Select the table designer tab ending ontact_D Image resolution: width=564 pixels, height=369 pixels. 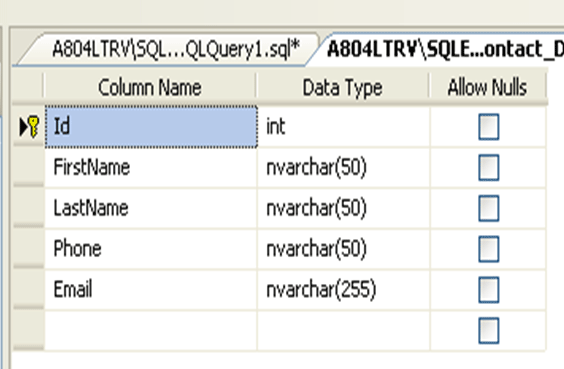pos(441,49)
